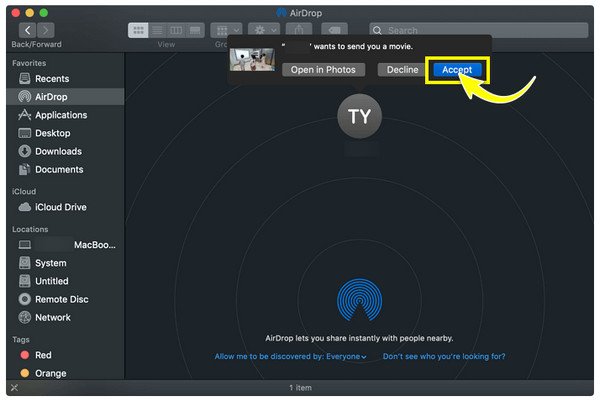The image size is (600, 402).
Task: Click the Favorites section header
Action: [29, 63]
